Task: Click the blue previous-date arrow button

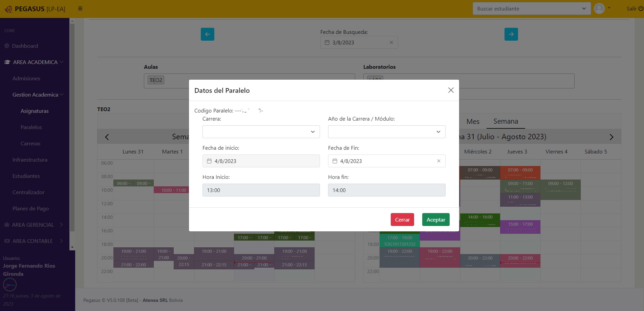Action: 207,34
